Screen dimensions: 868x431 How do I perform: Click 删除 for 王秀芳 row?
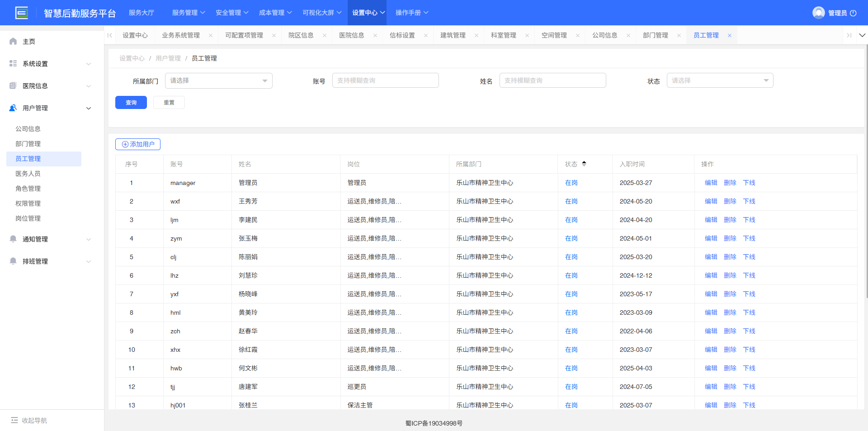[730, 201]
